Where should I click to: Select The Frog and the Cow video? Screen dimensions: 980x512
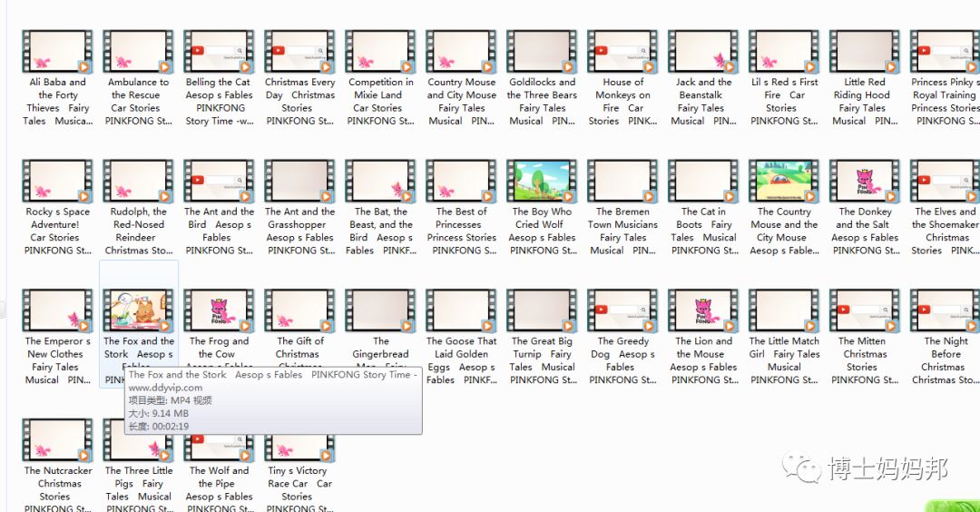219,310
